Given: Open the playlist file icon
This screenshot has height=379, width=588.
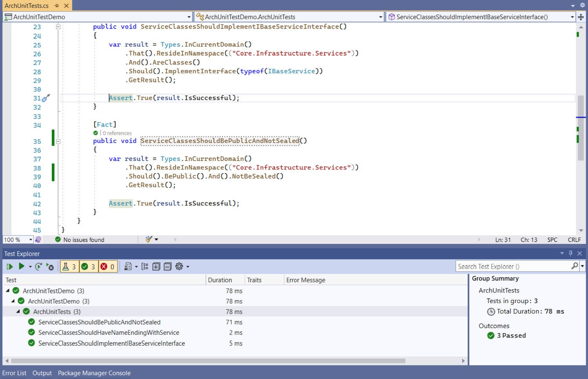Looking at the screenshot, I should 128,267.
